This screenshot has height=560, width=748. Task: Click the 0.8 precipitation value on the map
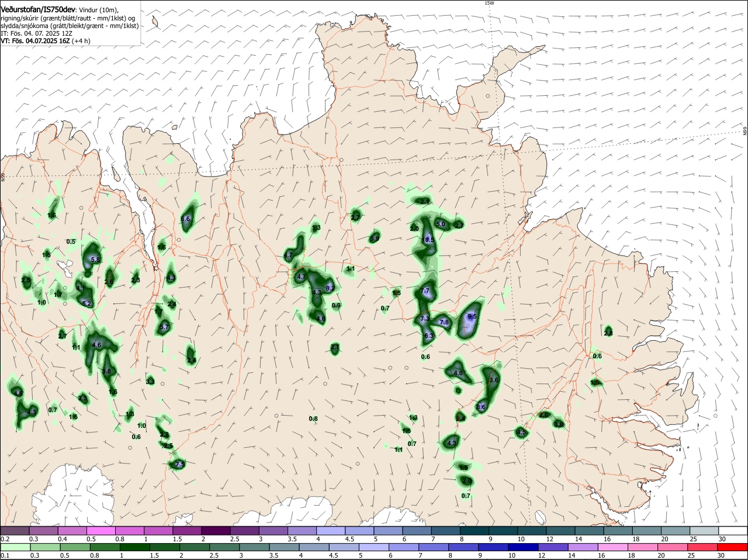(x=313, y=419)
